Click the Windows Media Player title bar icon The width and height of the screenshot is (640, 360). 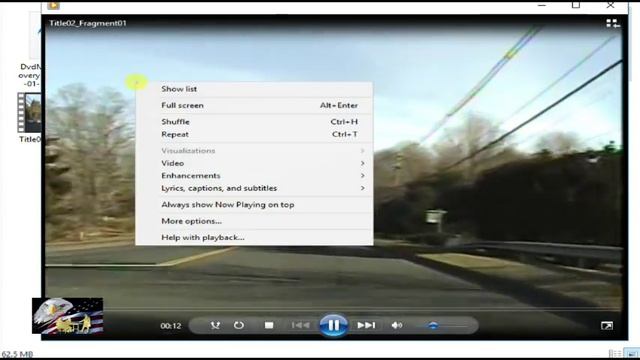click(x=53, y=5)
